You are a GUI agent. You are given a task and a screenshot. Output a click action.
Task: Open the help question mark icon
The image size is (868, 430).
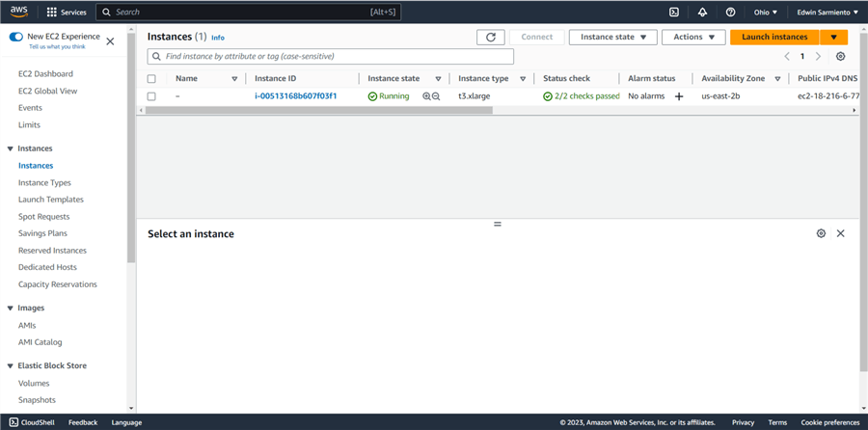(x=731, y=13)
